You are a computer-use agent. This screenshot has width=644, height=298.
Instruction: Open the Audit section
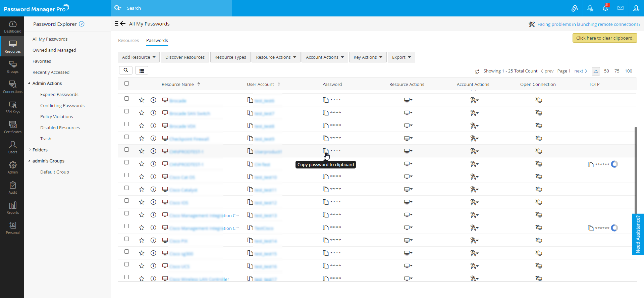(12, 188)
